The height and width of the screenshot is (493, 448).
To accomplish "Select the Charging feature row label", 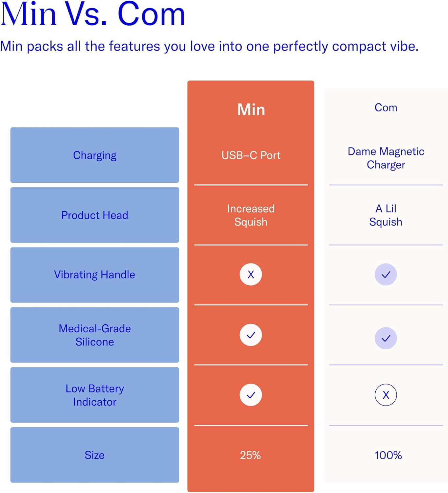I will (95, 155).
